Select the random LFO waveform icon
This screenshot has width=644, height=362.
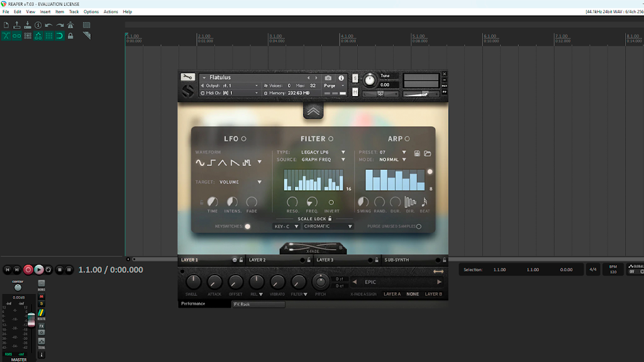coord(247,163)
